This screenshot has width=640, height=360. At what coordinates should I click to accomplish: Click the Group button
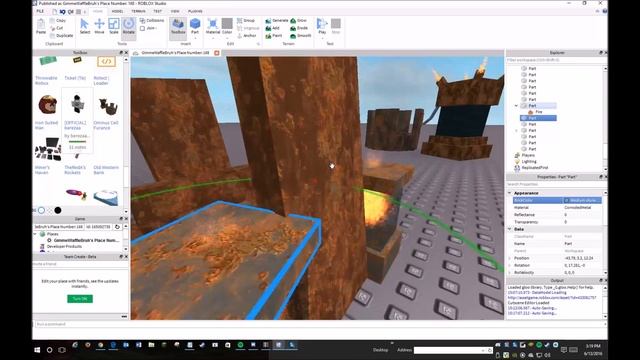point(246,20)
